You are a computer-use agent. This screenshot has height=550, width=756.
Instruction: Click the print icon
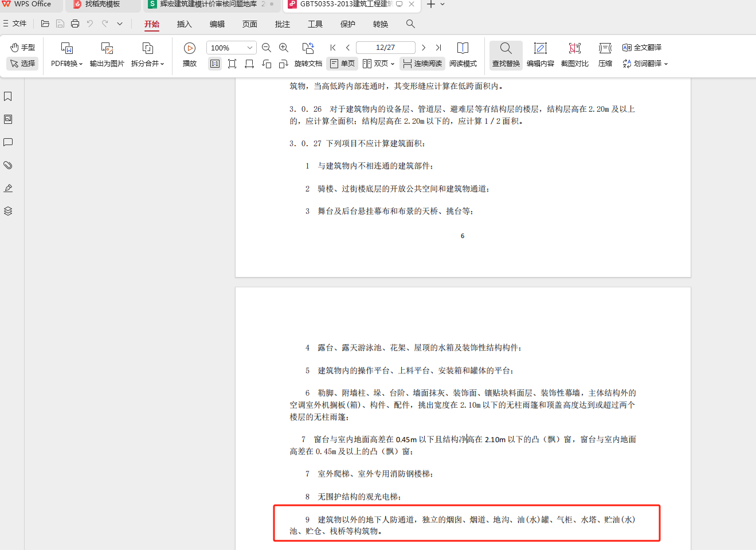[x=75, y=24]
